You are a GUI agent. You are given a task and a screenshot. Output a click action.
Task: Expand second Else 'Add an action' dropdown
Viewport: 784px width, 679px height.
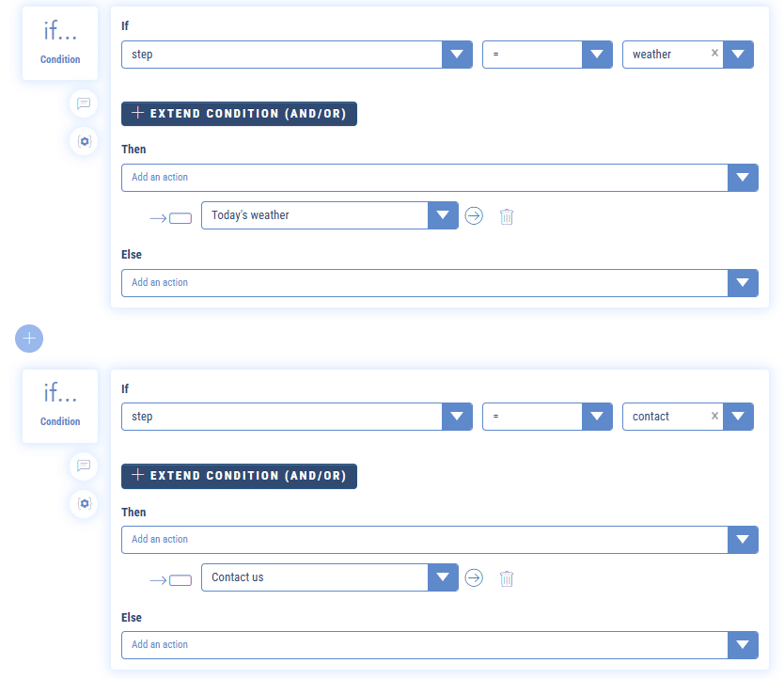coord(744,645)
